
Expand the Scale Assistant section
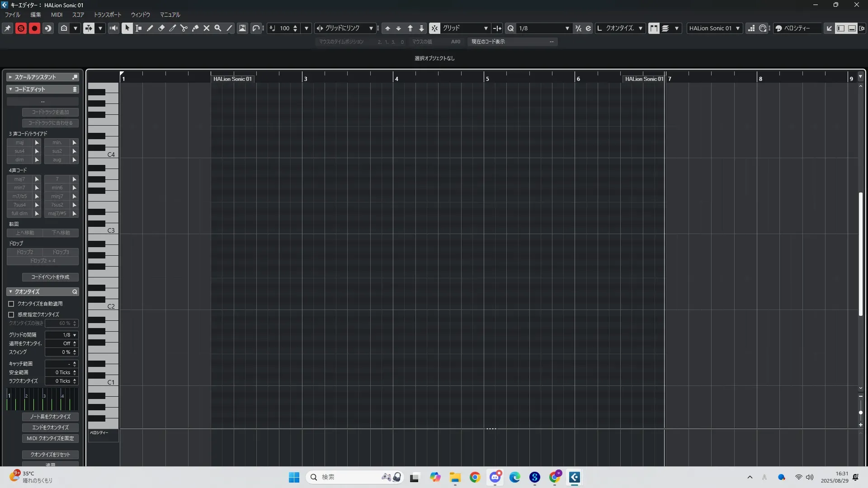point(10,77)
